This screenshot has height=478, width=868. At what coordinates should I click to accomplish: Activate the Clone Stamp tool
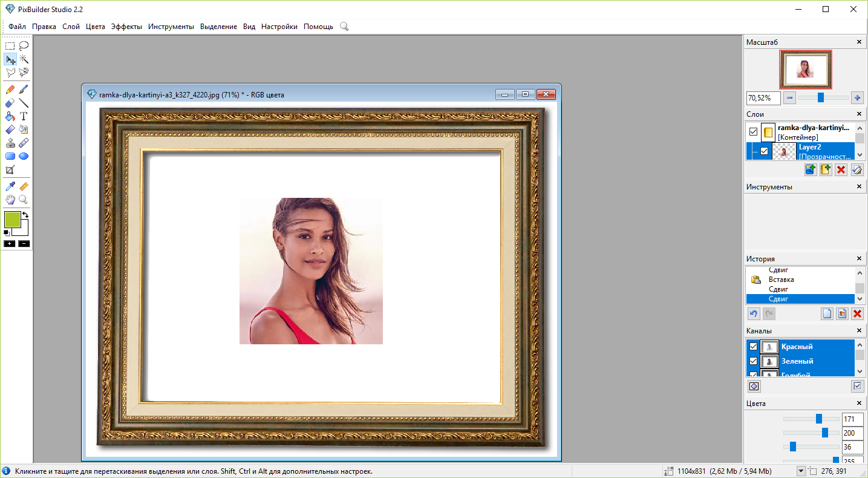click(x=10, y=143)
